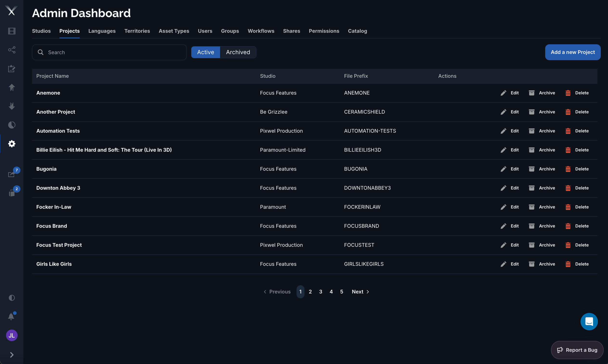This screenshot has height=364, width=608.
Task: Switch to the Studios tab
Action: 41,31
